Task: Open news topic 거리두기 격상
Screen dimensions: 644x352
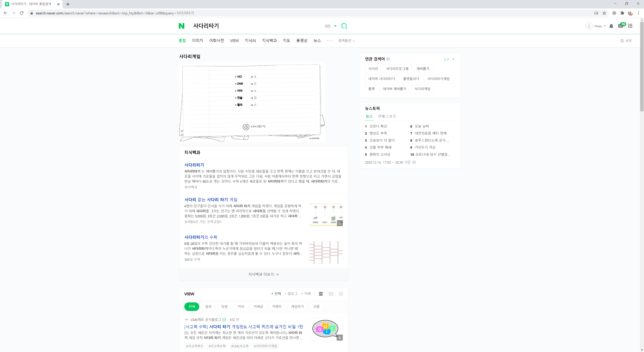Action: tap(425, 147)
